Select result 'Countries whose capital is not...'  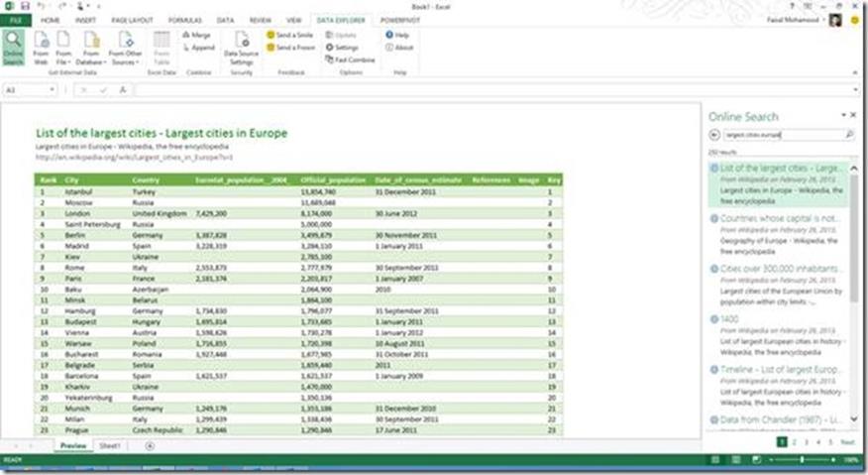(777, 234)
